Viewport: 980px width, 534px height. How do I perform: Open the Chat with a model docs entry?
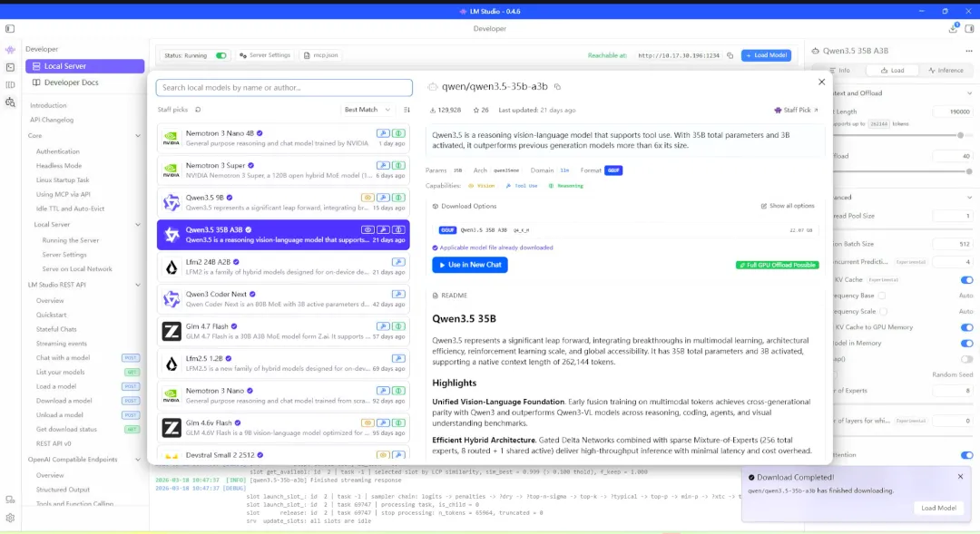pos(64,358)
